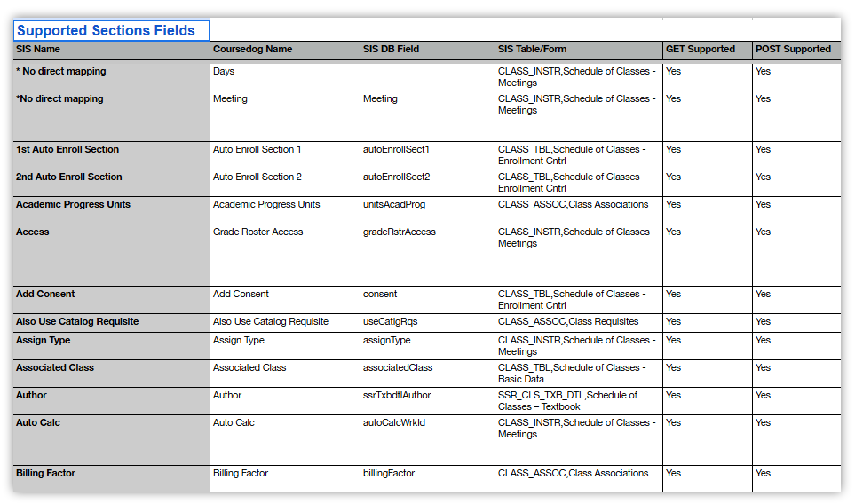Select the 'Auto Calc' SIS name cell
The height and width of the screenshot is (504, 855).
tap(111, 440)
